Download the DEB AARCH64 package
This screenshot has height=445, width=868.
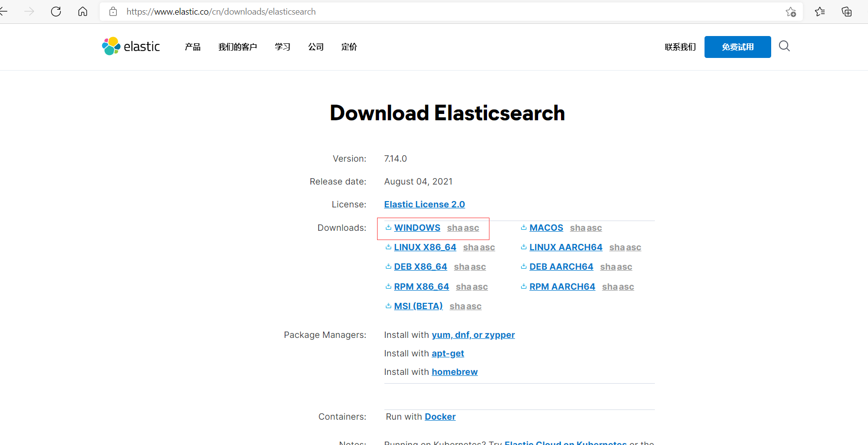[561, 267]
